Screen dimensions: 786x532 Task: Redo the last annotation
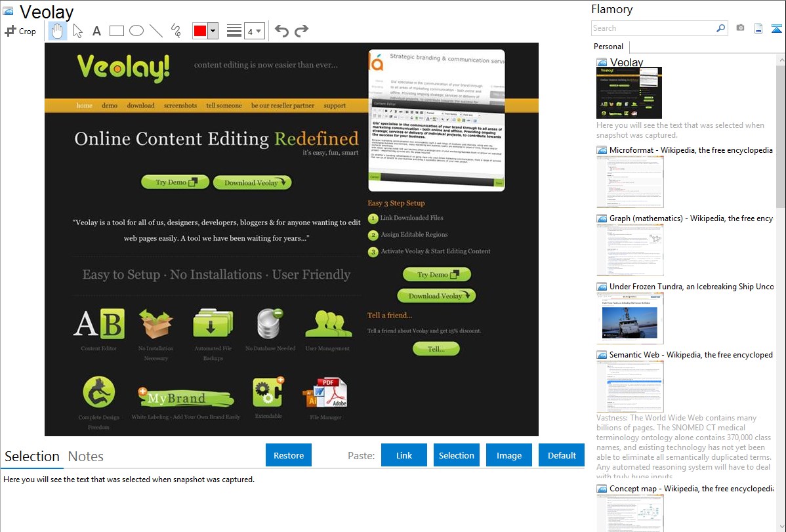pos(301,31)
